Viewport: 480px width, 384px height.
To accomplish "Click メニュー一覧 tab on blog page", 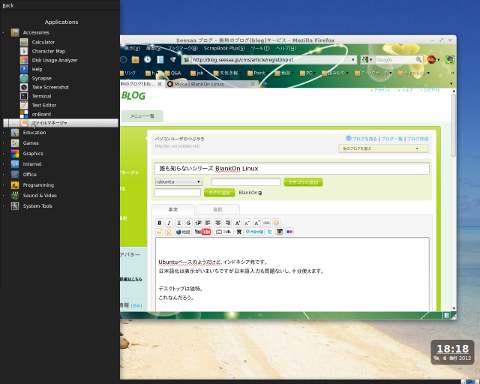I will (x=142, y=116).
